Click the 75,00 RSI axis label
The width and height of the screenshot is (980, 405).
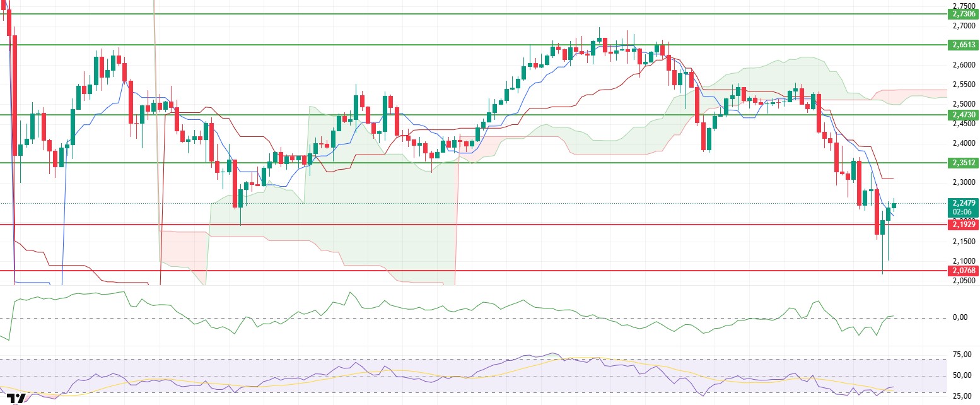click(x=962, y=355)
